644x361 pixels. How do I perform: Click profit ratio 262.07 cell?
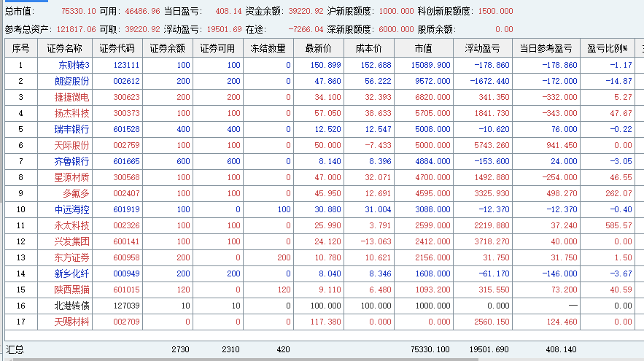pyautogui.click(x=618, y=193)
